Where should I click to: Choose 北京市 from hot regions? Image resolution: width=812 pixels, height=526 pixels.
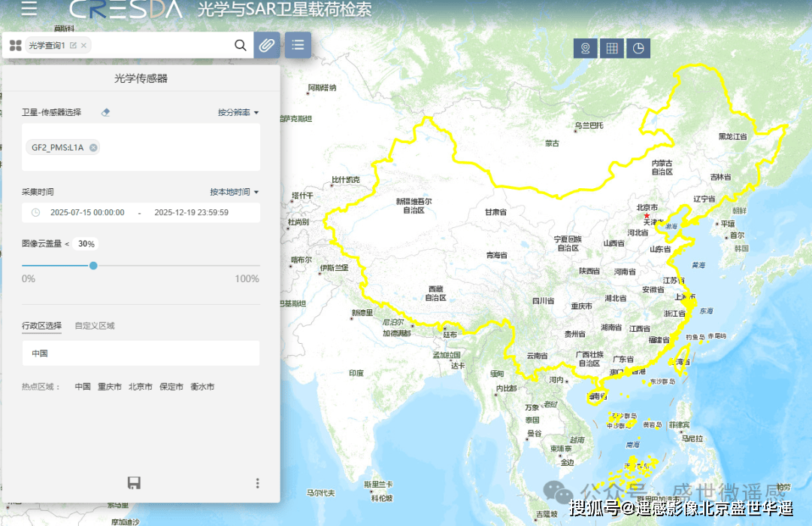point(141,387)
